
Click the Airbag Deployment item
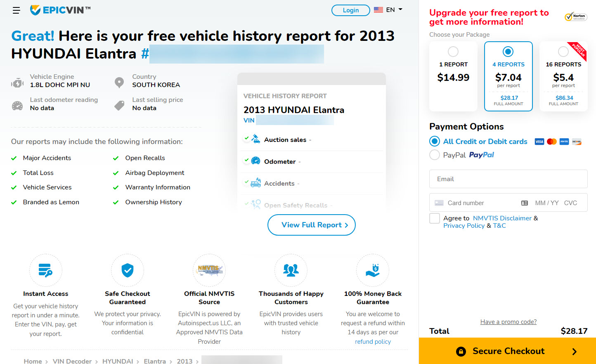155,173
